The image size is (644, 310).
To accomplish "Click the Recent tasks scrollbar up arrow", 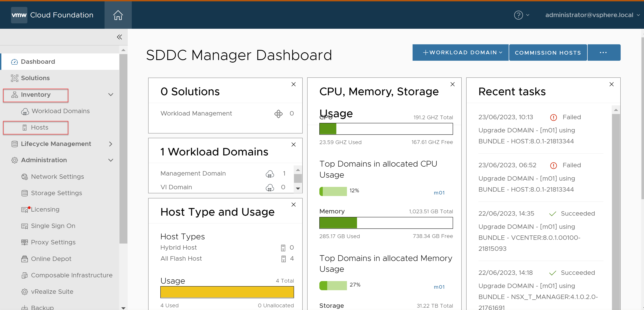I will (x=616, y=110).
